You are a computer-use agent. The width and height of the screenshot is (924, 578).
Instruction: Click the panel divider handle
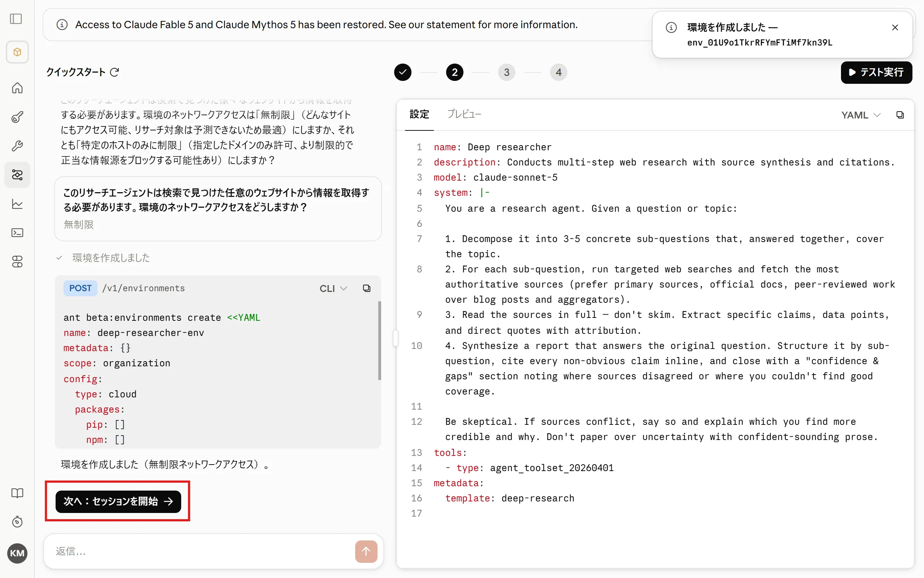point(396,338)
